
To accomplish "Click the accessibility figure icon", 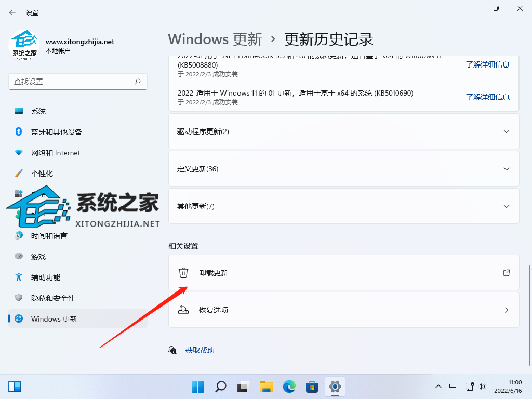I will (19, 277).
